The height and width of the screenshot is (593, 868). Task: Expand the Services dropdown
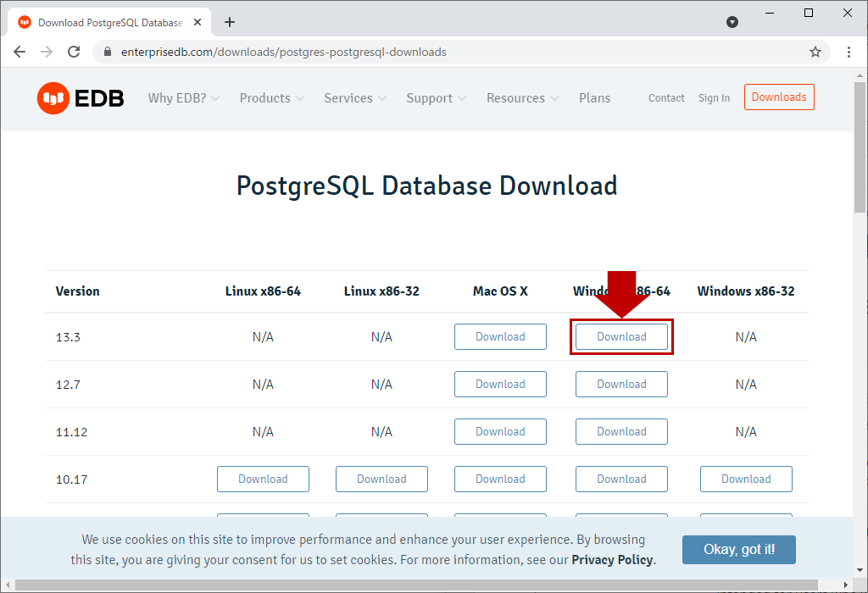click(355, 98)
